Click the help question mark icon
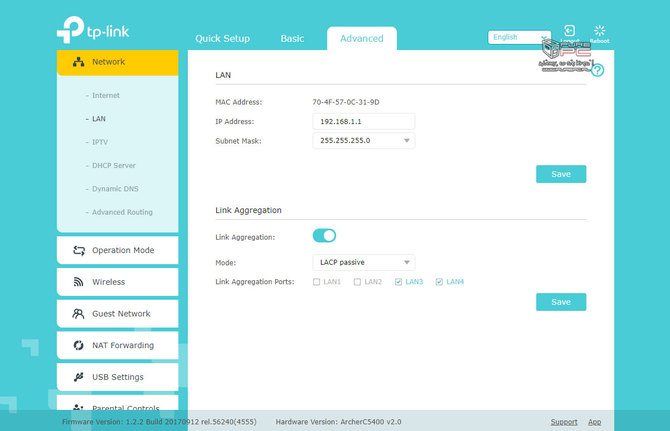This screenshot has width=670, height=431. pos(597,70)
